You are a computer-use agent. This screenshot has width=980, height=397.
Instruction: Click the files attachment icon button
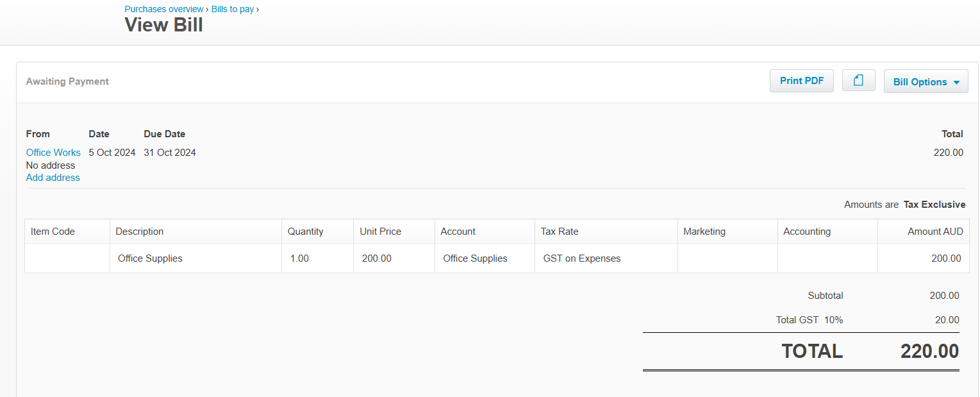point(858,81)
